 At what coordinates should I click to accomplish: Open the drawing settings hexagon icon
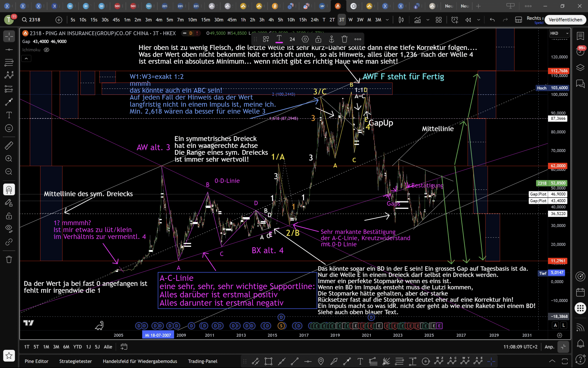coord(305,39)
